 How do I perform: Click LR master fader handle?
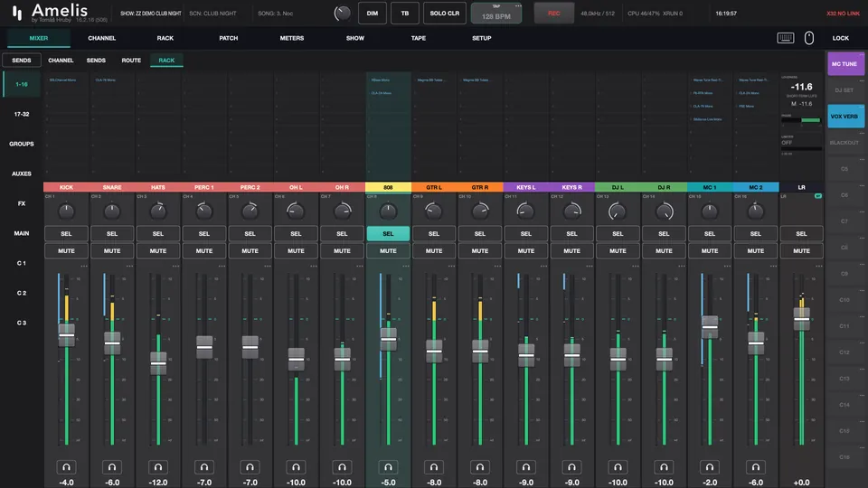pyautogui.click(x=802, y=319)
